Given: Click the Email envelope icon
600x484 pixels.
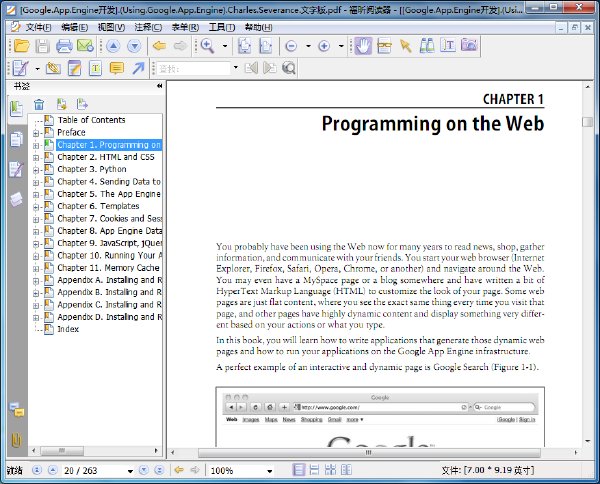Looking at the screenshot, I should 85,46.
